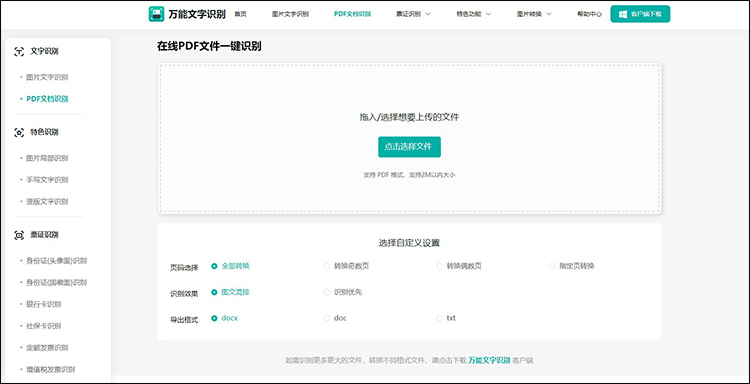Follow the 万能文字识别 client download link
The height and width of the screenshot is (384, 750).
pos(489,361)
